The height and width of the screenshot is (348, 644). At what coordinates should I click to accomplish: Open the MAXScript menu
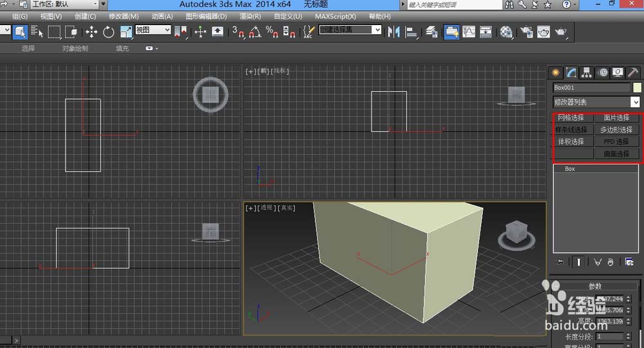click(x=336, y=17)
